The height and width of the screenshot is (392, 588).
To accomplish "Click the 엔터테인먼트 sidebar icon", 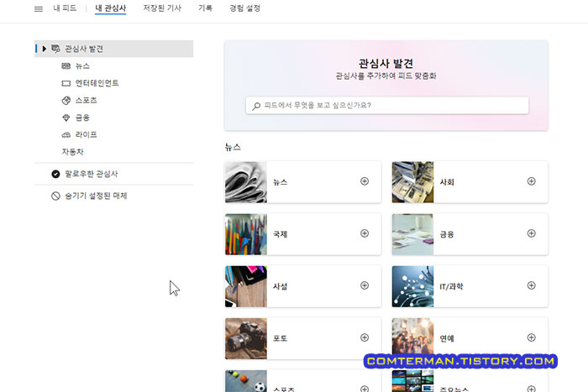I will pos(66,83).
